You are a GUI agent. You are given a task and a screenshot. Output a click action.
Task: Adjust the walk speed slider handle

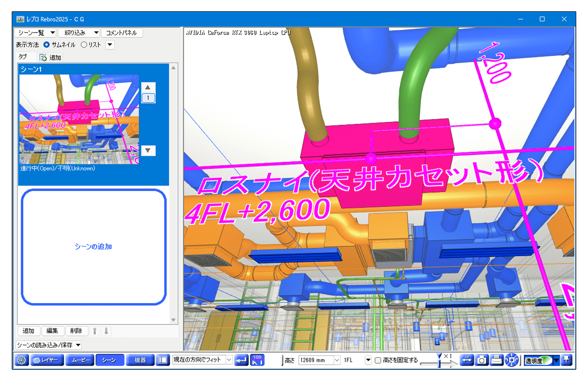coord(439,363)
